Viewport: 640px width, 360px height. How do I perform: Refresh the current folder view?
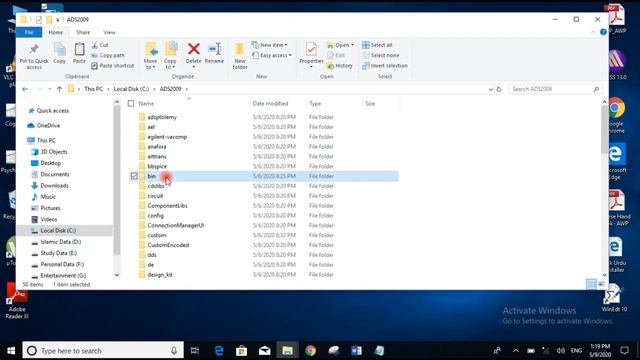(499, 89)
